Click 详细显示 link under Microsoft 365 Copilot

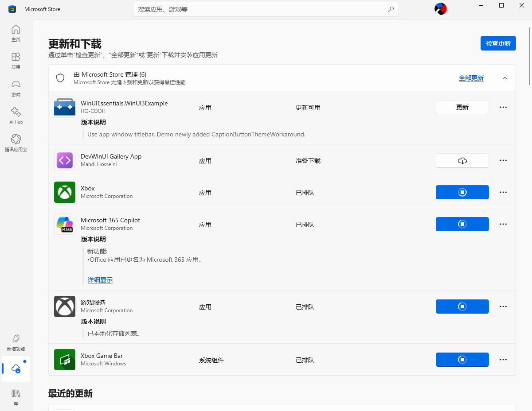[x=100, y=280]
